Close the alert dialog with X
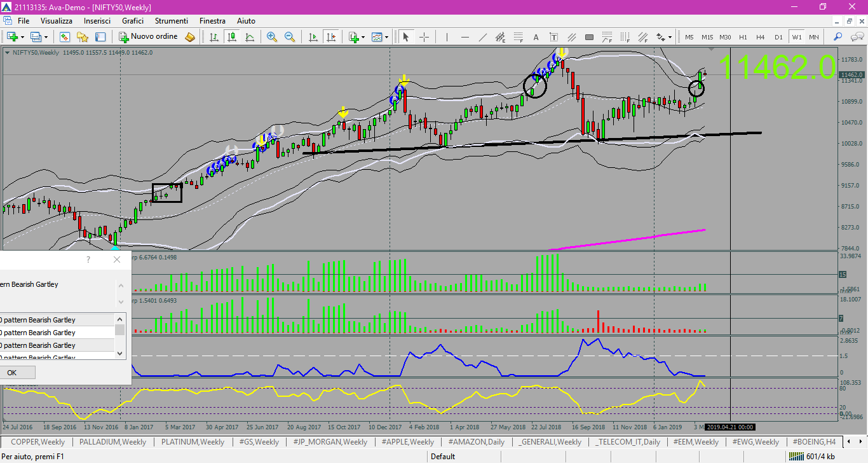 point(116,259)
